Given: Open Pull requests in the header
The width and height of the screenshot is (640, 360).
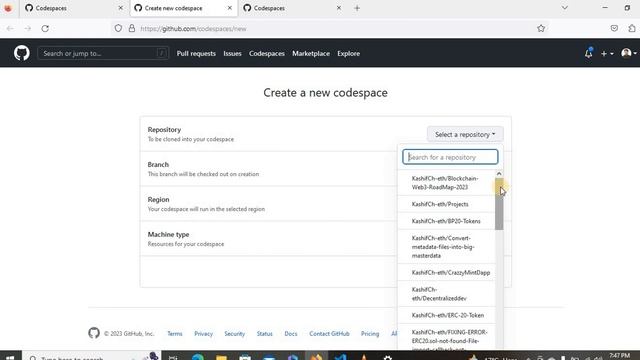Looking at the screenshot, I should (x=196, y=53).
